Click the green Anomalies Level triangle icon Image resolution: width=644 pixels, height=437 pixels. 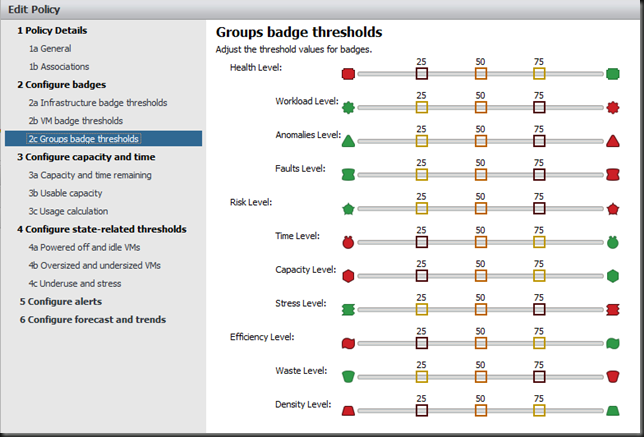(348, 141)
